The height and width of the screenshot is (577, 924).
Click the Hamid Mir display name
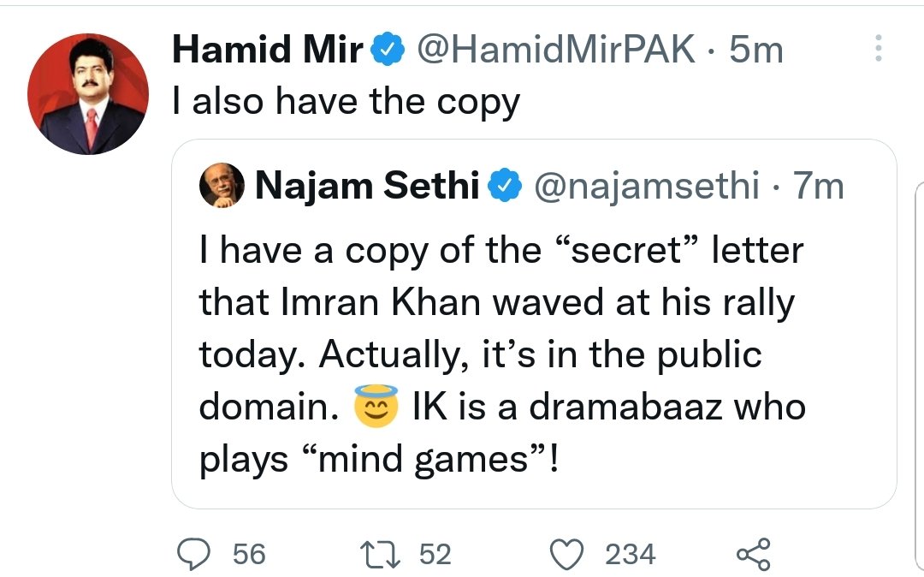(x=268, y=49)
